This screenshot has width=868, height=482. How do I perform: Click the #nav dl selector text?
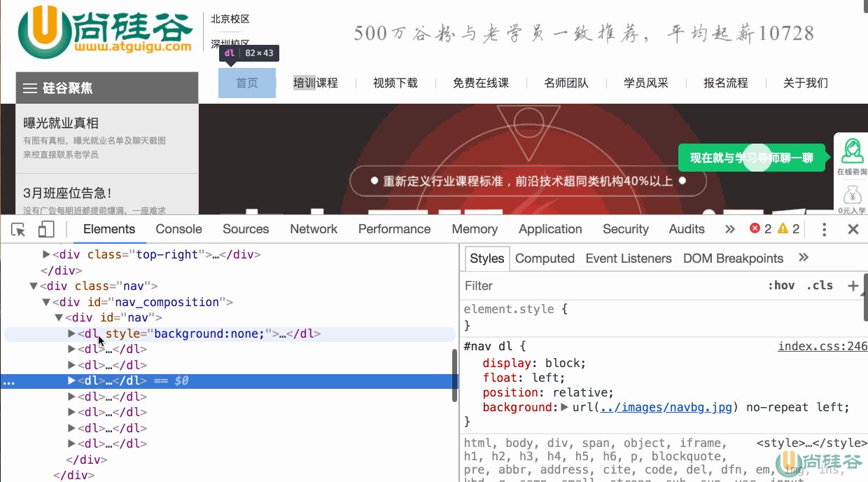point(489,346)
